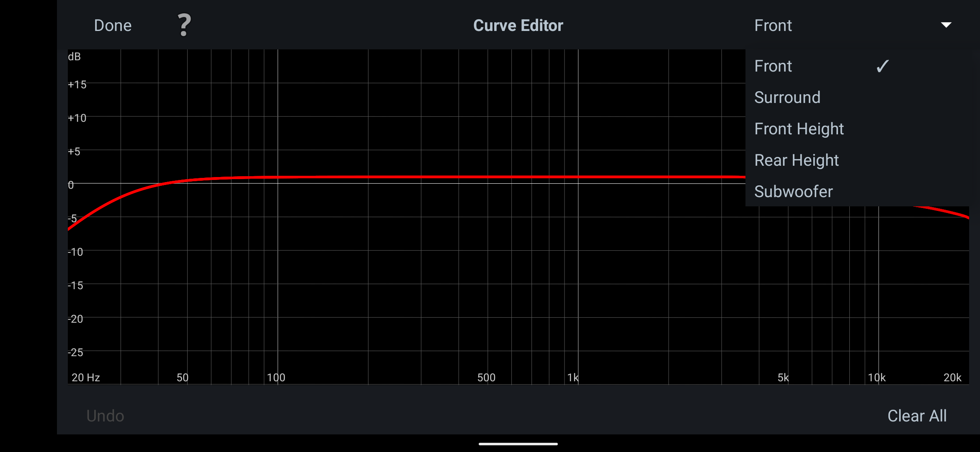The height and width of the screenshot is (452, 980).
Task: Click the +15 dB axis label
Action: tap(77, 85)
